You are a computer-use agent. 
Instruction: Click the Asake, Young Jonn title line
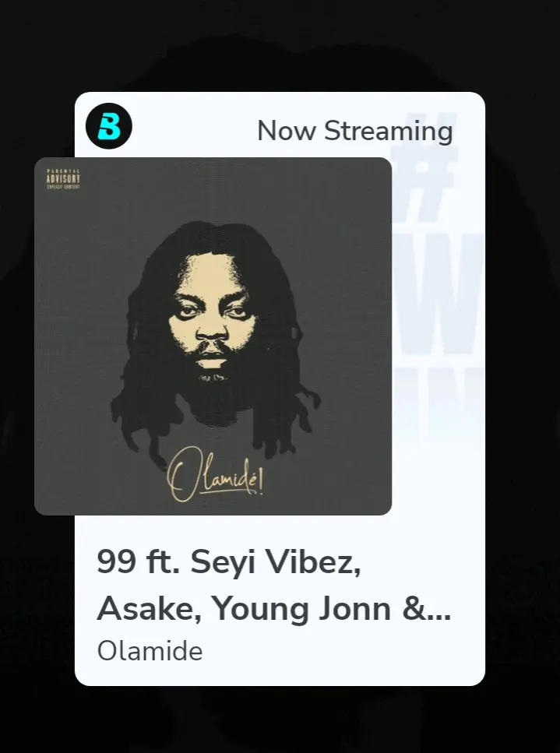click(x=274, y=608)
